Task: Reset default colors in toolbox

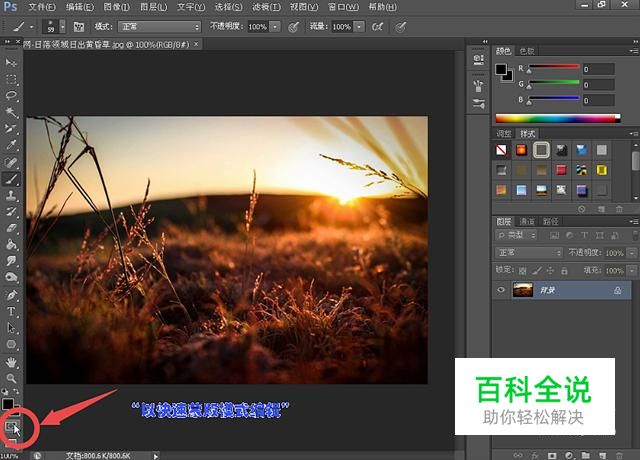Action: pos(5,391)
